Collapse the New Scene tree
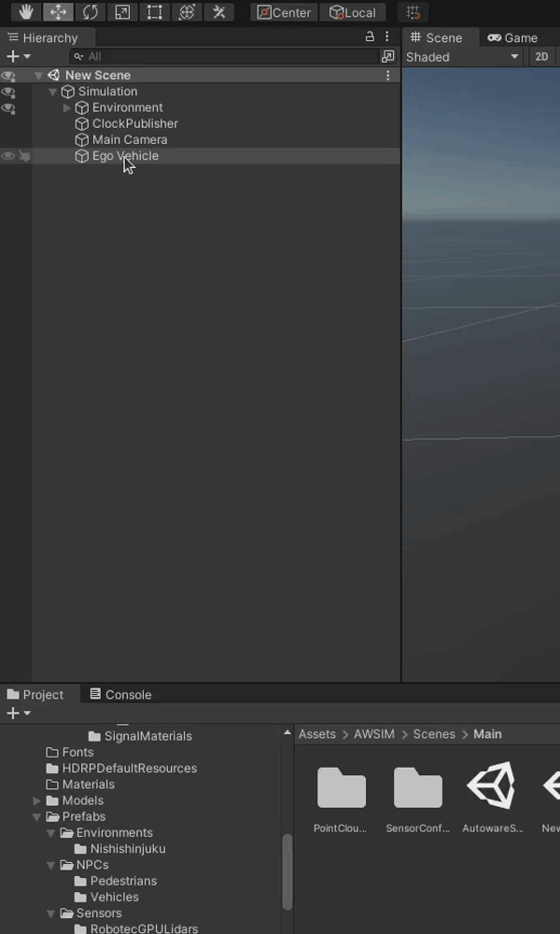 pyautogui.click(x=38, y=76)
